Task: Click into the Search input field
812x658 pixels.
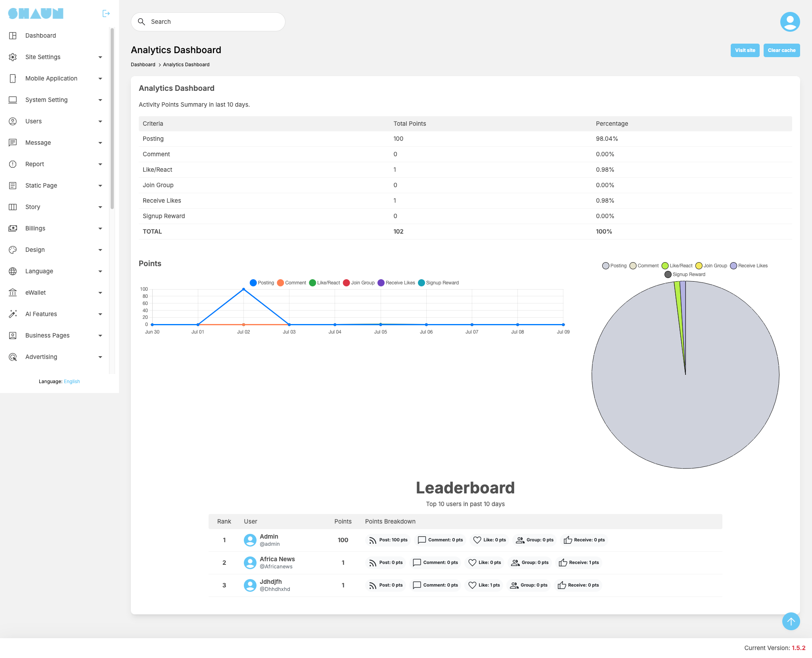Action: click(208, 22)
